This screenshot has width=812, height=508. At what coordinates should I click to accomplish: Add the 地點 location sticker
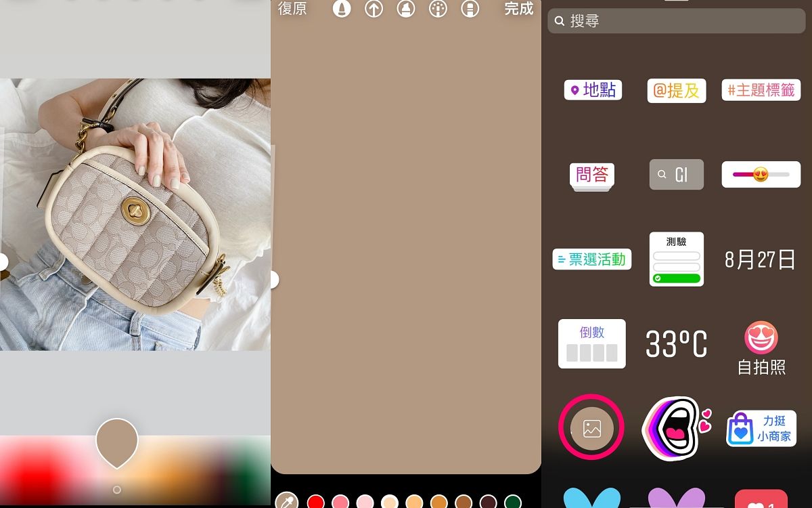click(593, 90)
